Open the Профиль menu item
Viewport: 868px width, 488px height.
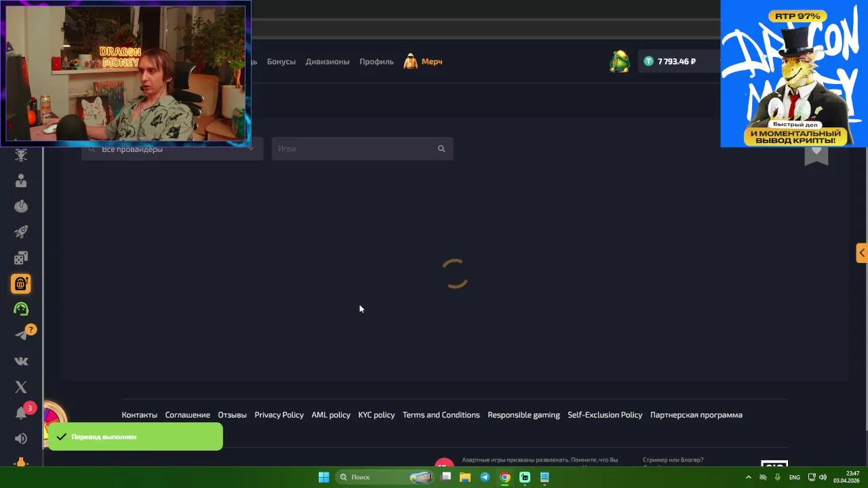click(376, 62)
